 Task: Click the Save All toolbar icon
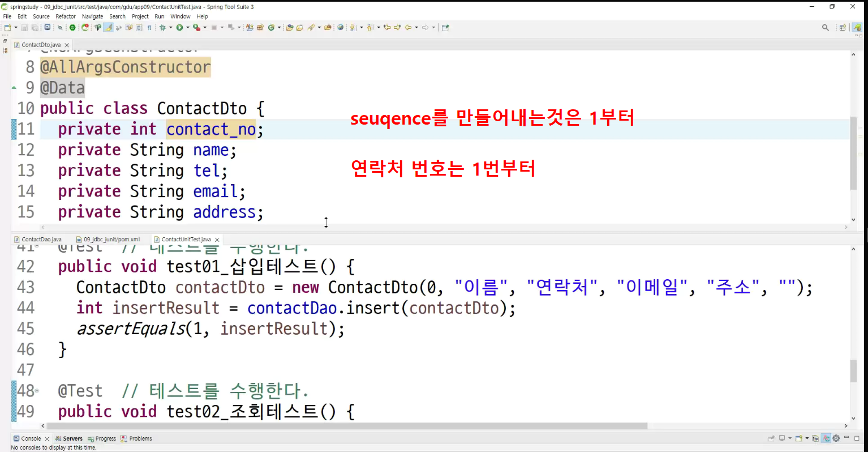[35, 27]
